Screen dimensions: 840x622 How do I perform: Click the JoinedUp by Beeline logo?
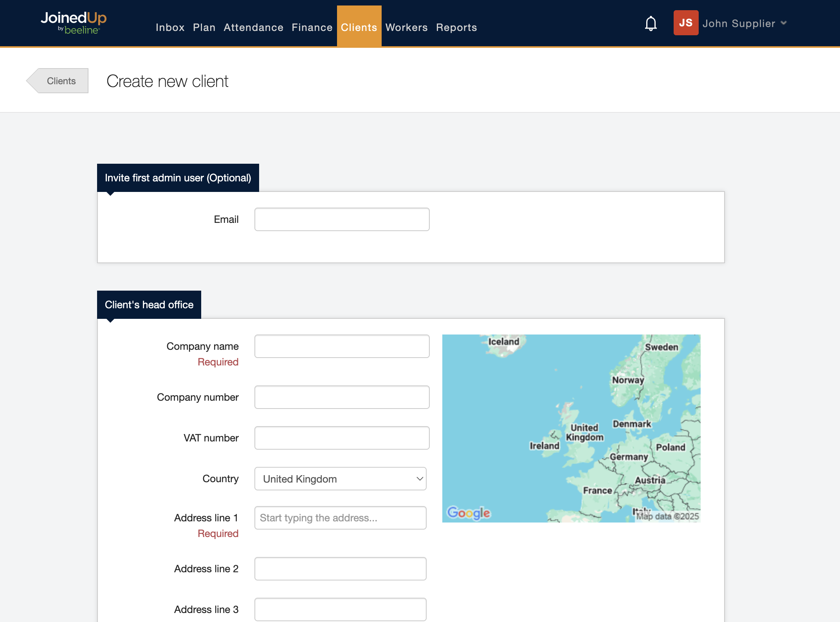click(74, 23)
